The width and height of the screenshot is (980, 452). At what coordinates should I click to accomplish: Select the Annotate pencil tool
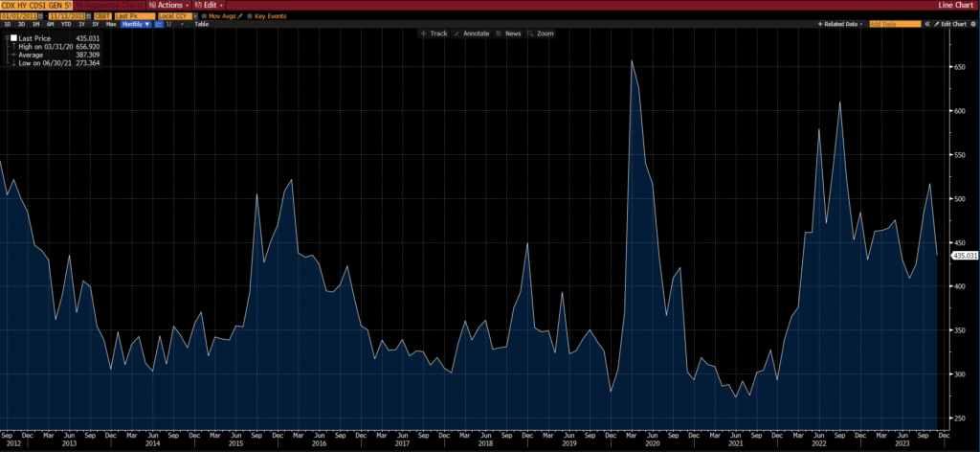coord(475,34)
